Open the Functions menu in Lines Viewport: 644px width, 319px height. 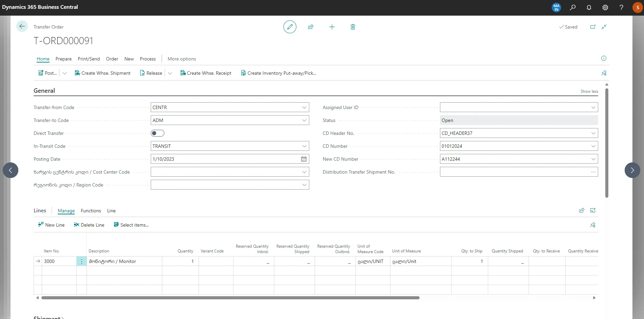[91, 211]
